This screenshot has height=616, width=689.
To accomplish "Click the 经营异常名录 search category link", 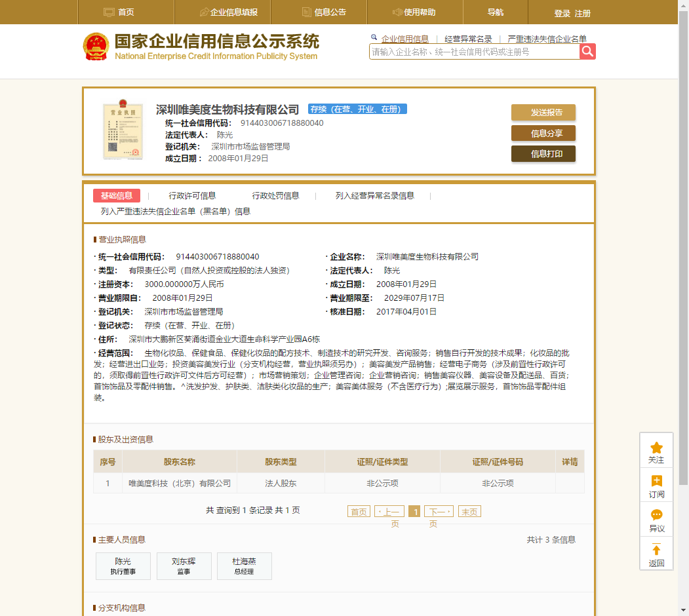I will coord(467,39).
